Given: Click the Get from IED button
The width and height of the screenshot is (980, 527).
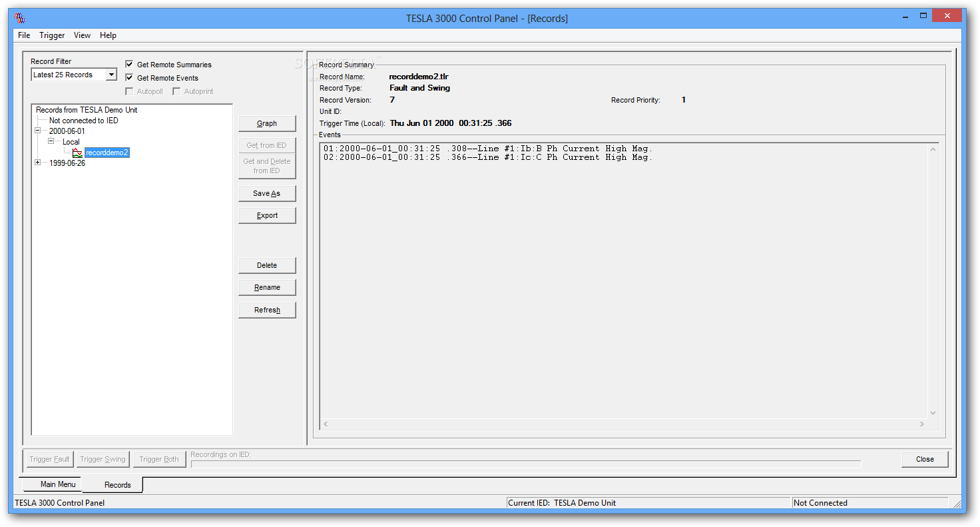Looking at the screenshot, I should pyautogui.click(x=267, y=145).
